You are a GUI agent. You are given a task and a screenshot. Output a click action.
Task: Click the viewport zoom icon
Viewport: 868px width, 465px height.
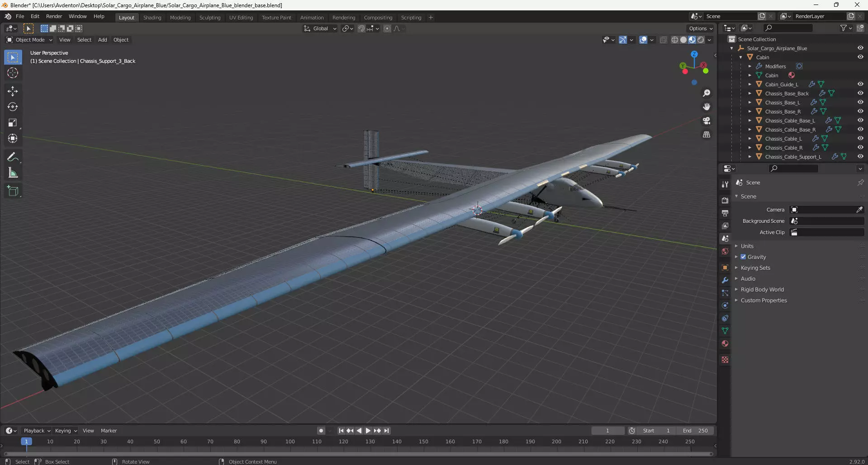tap(707, 93)
